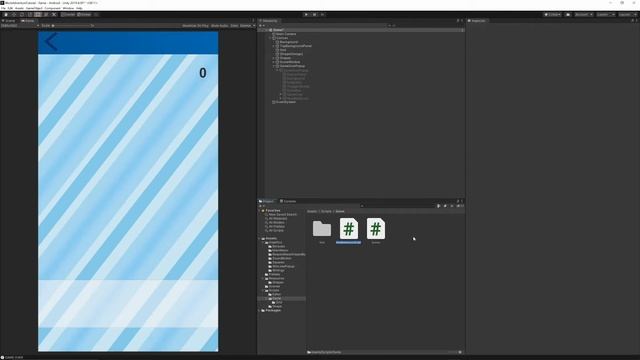Select EventSystem in Hierarchy
Image resolution: width=640 pixels, height=360 pixels.
(286, 102)
